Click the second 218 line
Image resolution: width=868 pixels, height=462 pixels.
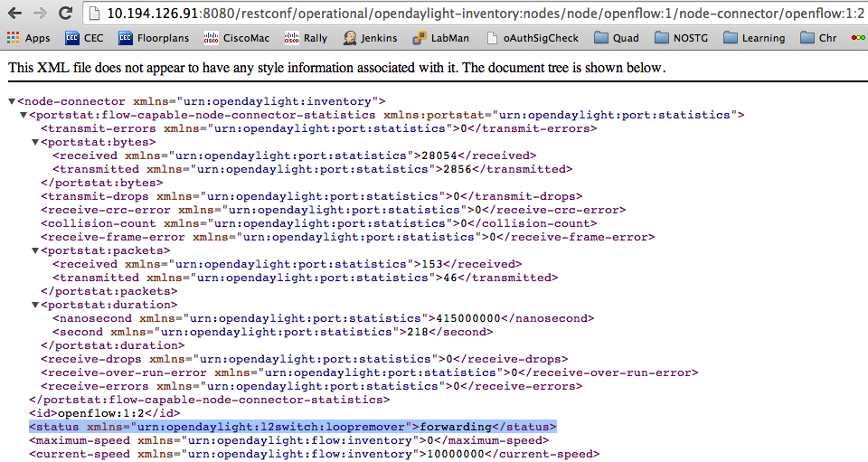point(273,332)
